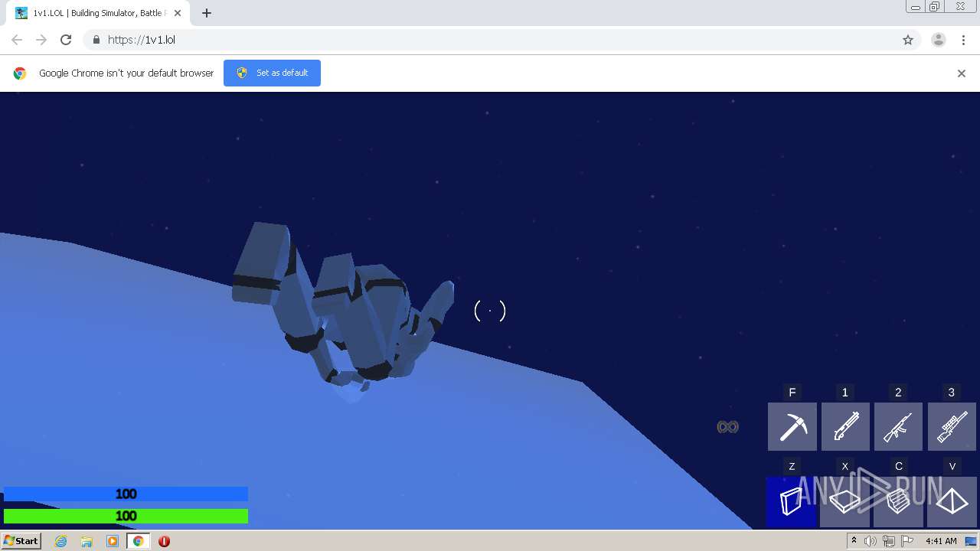This screenshot has height=551, width=980.
Task: Select the shotgun in slot 1
Action: [845, 426]
